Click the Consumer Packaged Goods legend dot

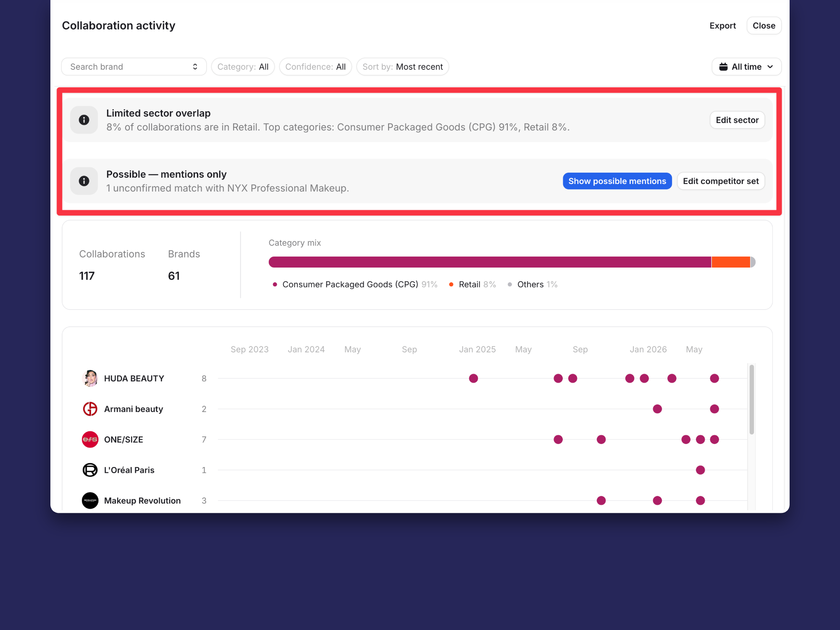click(275, 284)
